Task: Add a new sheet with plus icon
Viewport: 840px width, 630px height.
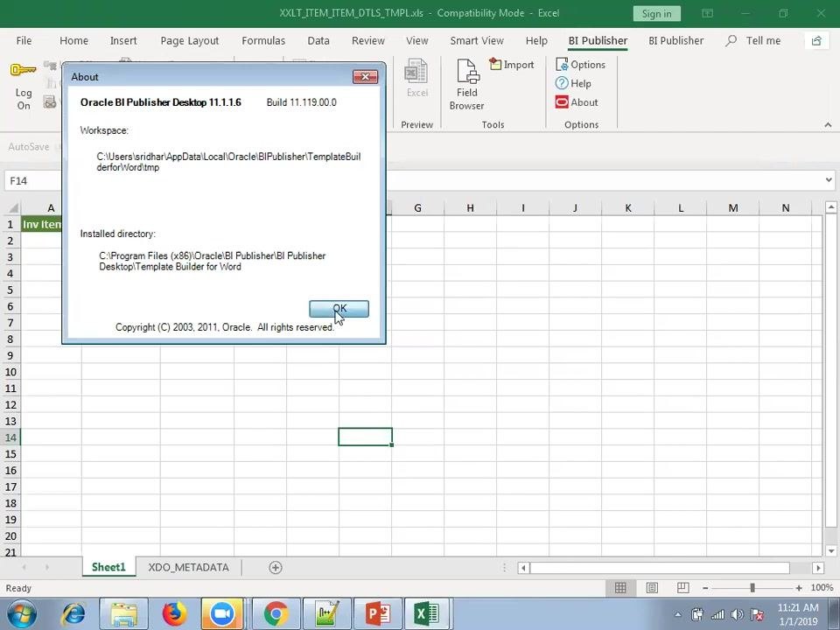Action: [276, 567]
